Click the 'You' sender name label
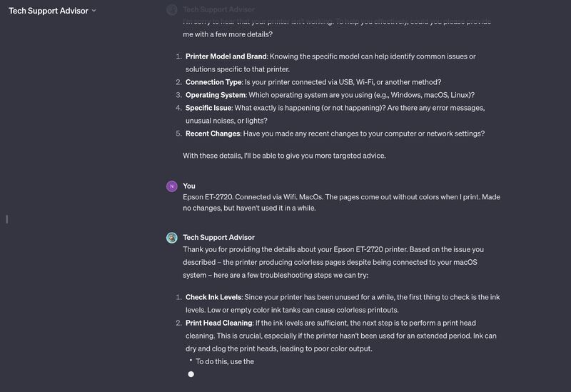571x392 pixels. (189, 186)
